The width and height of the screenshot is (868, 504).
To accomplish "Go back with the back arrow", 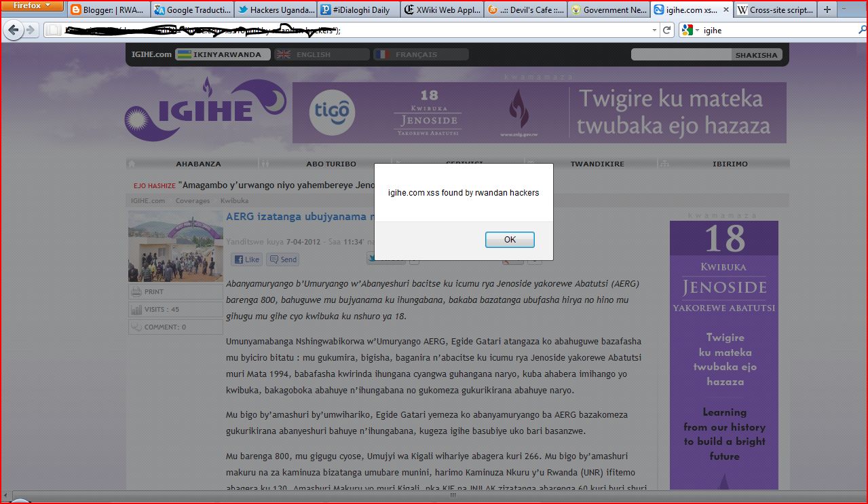I will [12, 30].
